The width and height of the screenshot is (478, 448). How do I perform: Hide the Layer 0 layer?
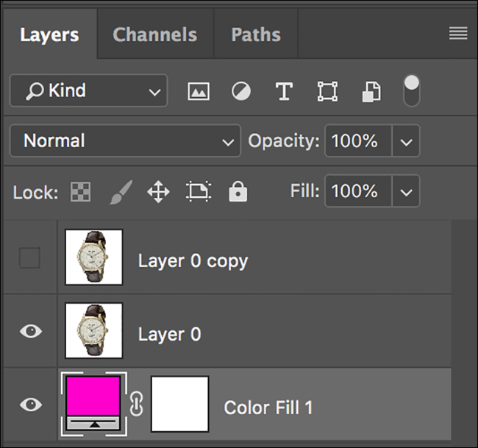pos(29,331)
